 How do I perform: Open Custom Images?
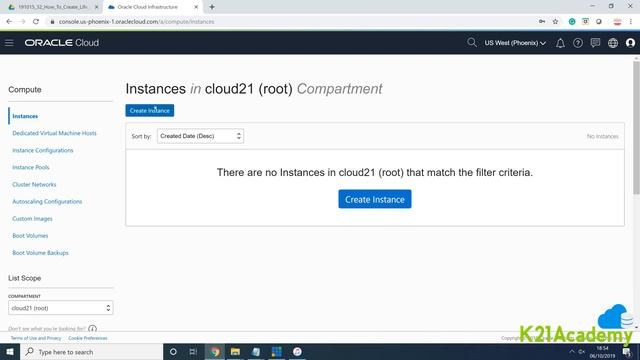point(32,219)
